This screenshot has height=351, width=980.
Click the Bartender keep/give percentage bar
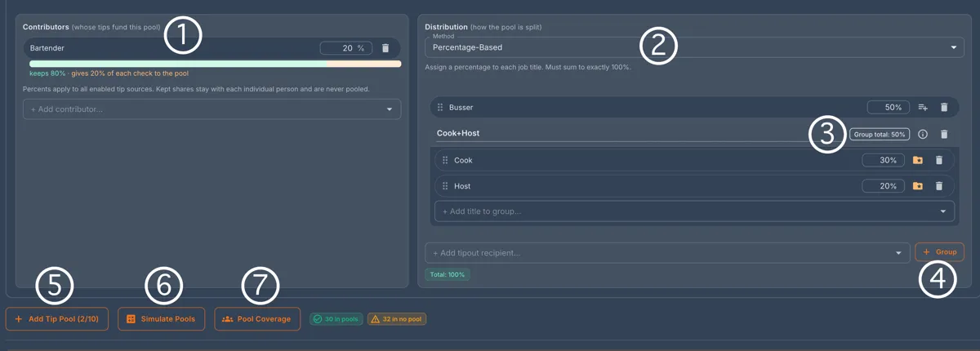(x=215, y=63)
